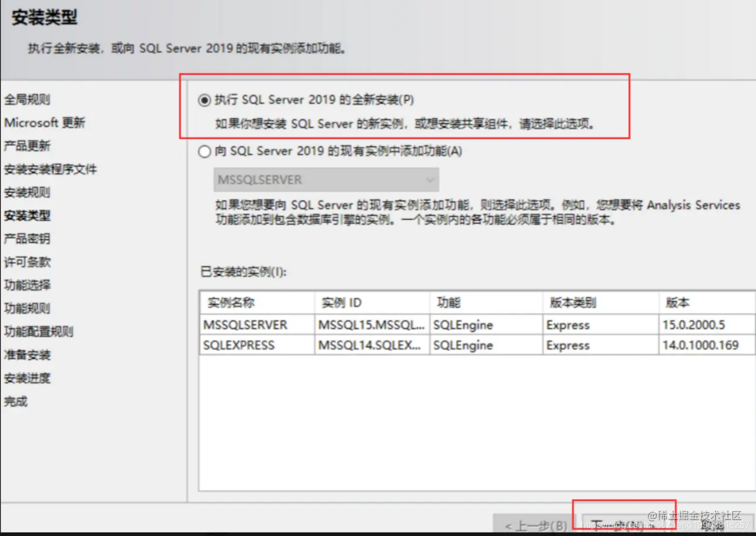Image resolution: width=756 pixels, height=536 pixels.
Task: Click the Microsoft 更新 step in the sidebar
Action: (45, 123)
